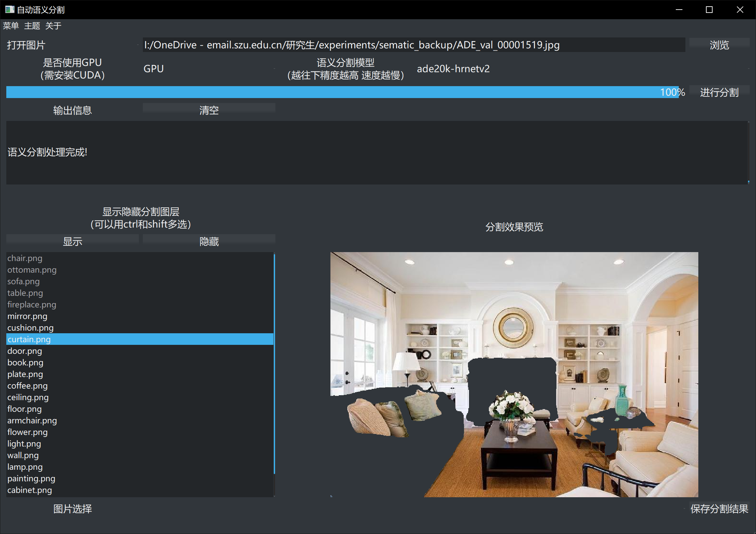The width and height of the screenshot is (756, 534).
Task: Expand the GPU device dropdown
Action: [209, 69]
